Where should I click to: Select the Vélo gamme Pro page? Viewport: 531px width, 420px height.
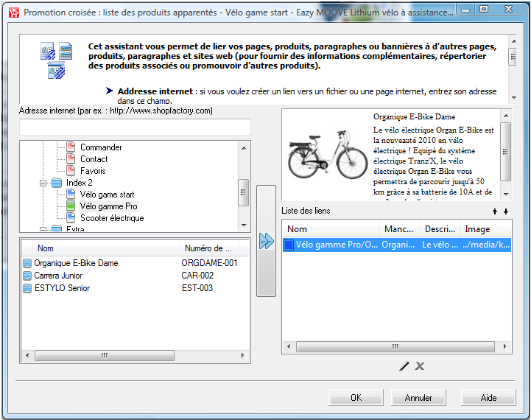pyautogui.click(x=108, y=206)
